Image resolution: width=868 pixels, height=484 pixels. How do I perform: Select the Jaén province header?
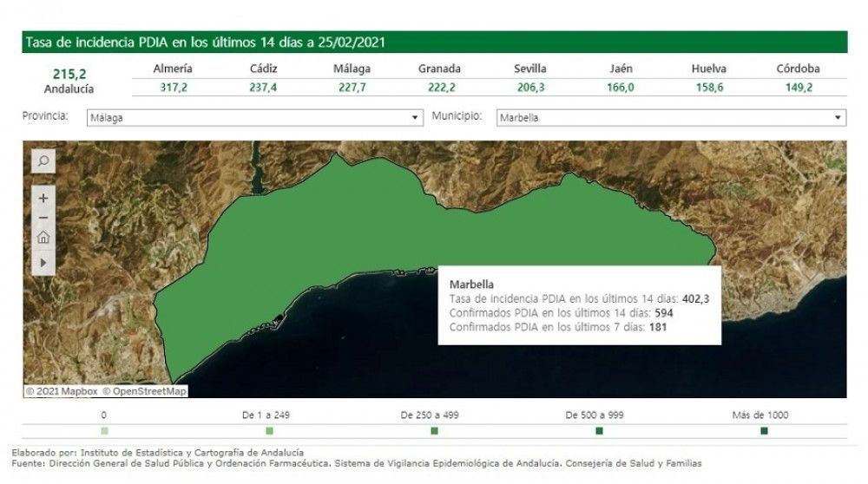coord(621,69)
